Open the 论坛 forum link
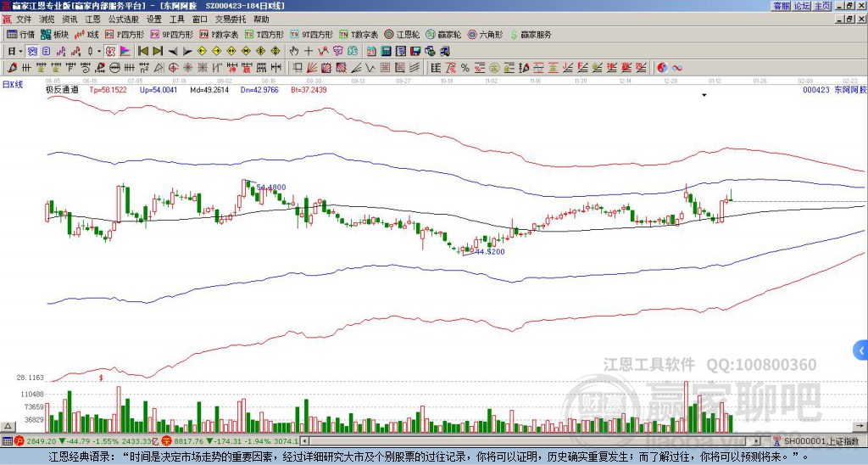 [801, 6]
